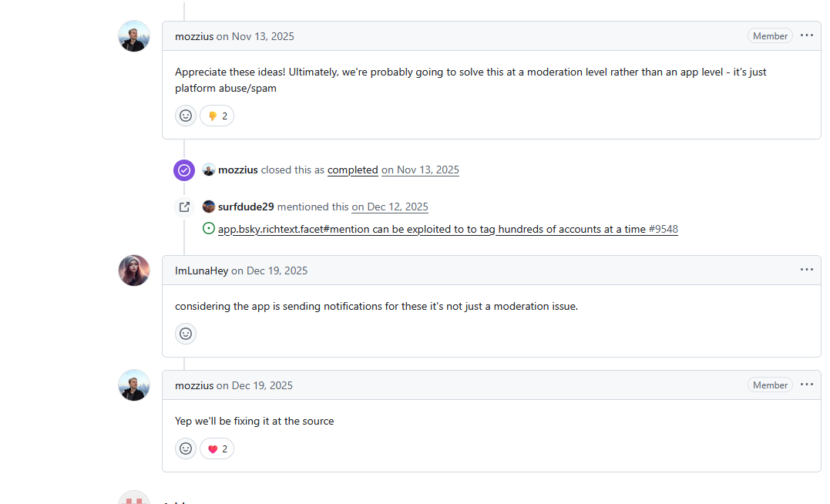Add emoji reaction to ImLunaHey's comment
Viewport: 830px width, 504px height.
tap(186, 334)
